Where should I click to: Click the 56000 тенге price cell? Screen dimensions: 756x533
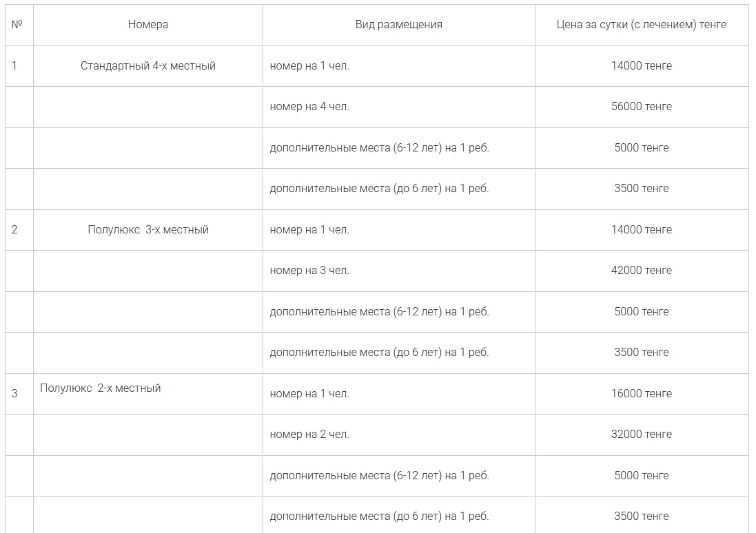pyautogui.click(x=641, y=107)
